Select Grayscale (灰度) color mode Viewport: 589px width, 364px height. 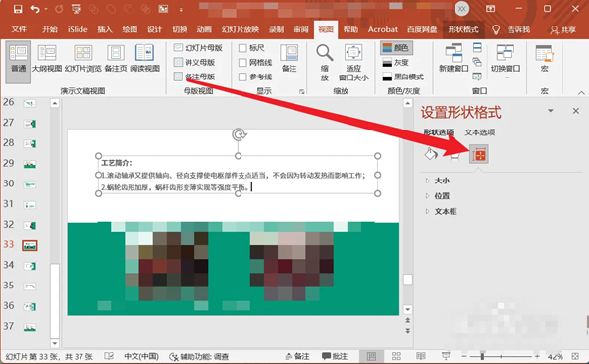click(x=396, y=62)
